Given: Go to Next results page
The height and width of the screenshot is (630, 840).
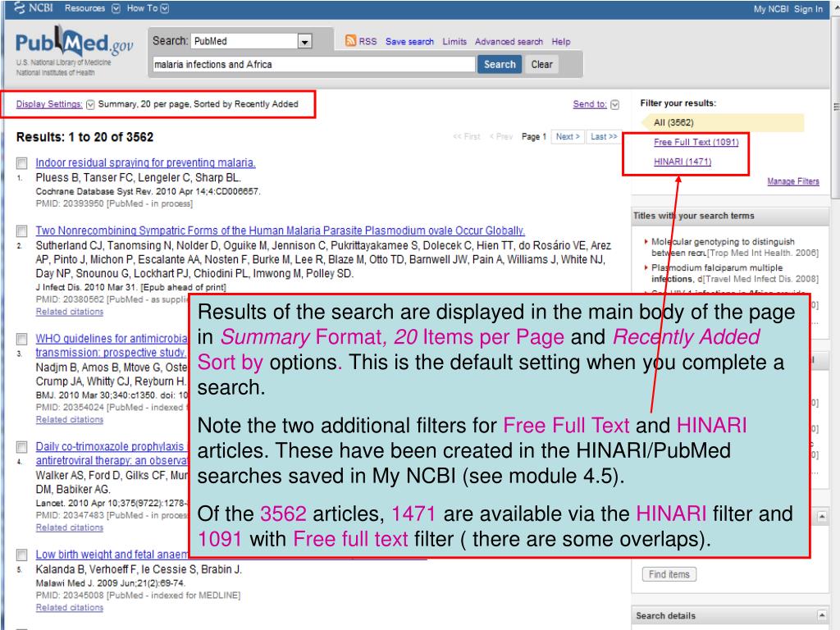Looking at the screenshot, I should tap(568, 137).
